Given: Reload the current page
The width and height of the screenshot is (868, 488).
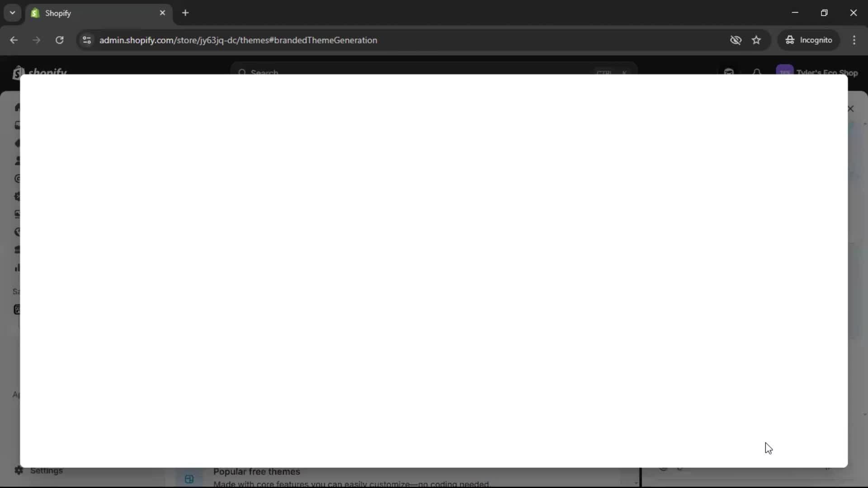Looking at the screenshot, I should [x=59, y=40].
